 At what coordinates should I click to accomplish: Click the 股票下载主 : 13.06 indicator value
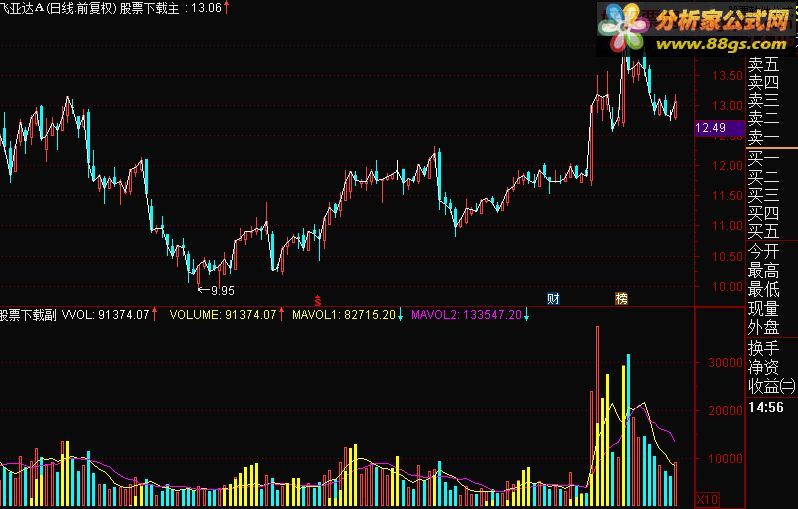pyautogui.click(x=174, y=8)
